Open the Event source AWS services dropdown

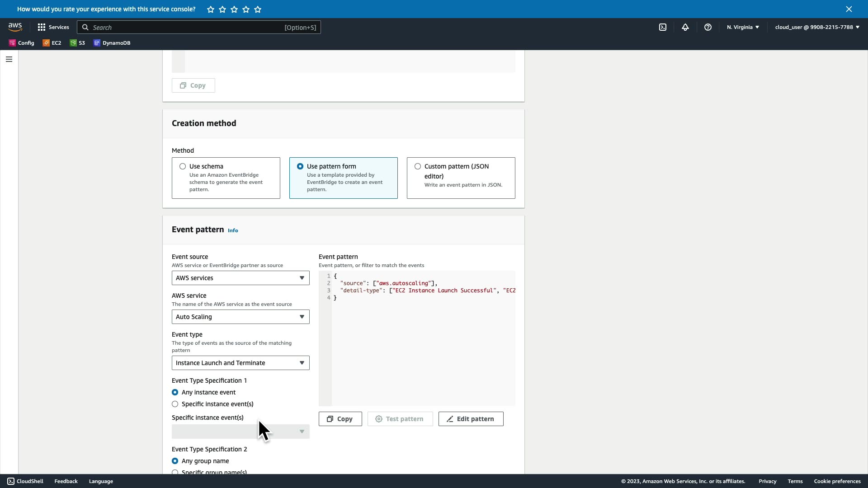tap(241, 278)
